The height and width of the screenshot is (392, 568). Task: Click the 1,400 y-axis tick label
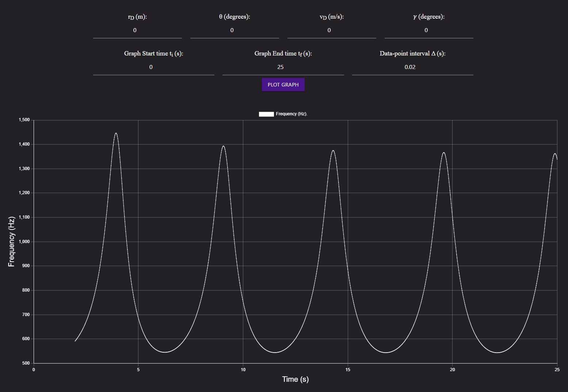click(24, 145)
